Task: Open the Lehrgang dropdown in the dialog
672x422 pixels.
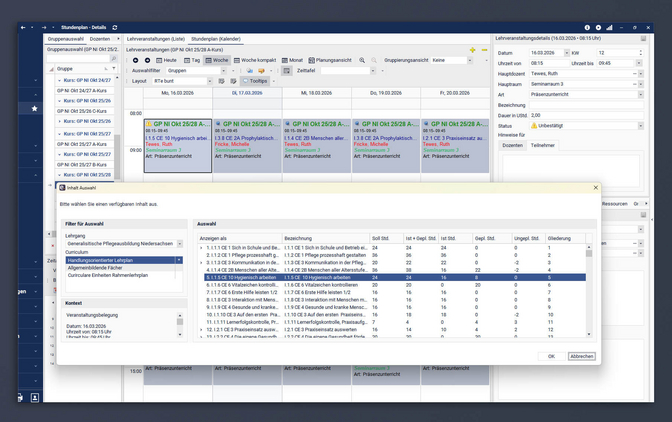Action: pyautogui.click(x=181, y=243)
